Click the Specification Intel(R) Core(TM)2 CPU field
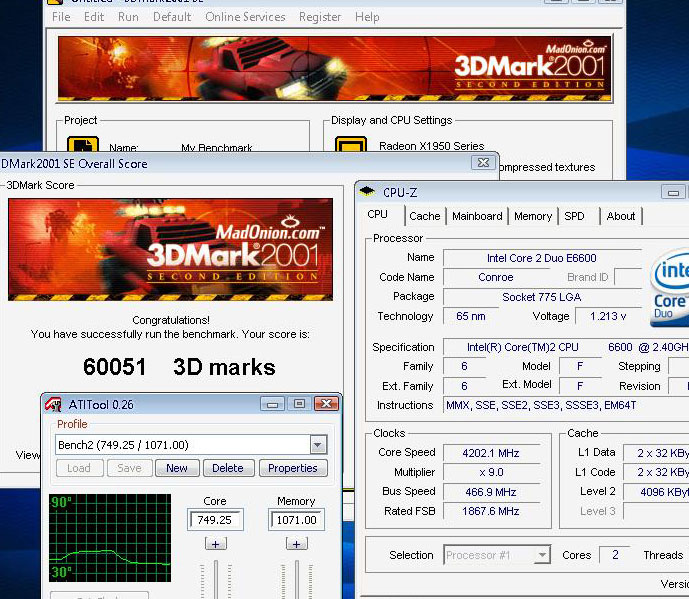Viewport: 689px width, 599px height. [566, 347]
